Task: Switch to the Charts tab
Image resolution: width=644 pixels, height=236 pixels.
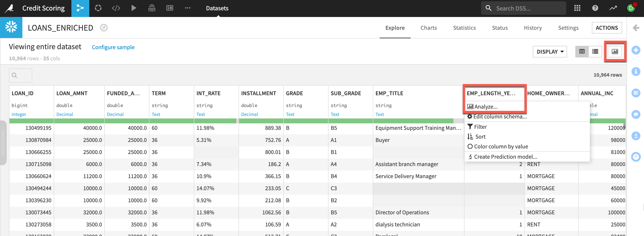Action: pyautogui.click(x=429, y=28)
